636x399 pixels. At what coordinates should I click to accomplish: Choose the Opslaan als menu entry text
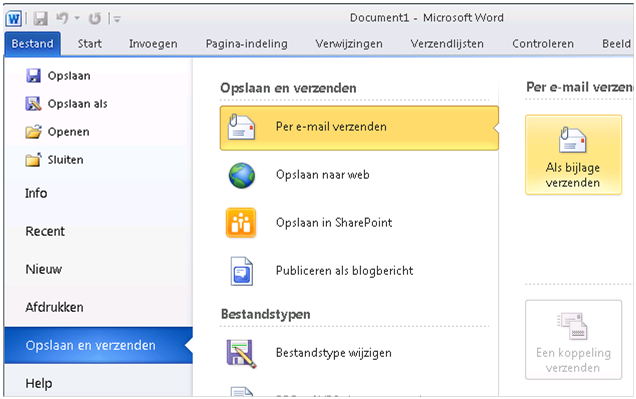pos(77,104)
